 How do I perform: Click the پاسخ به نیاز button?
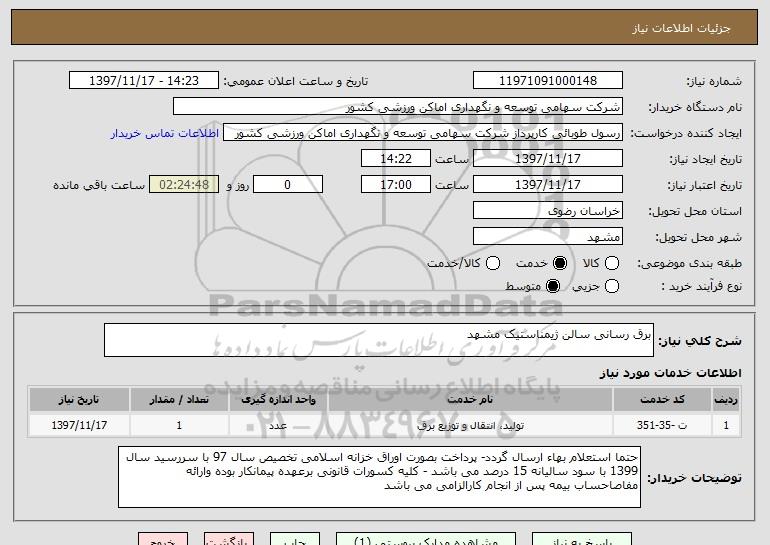click(x=582, y=539)
